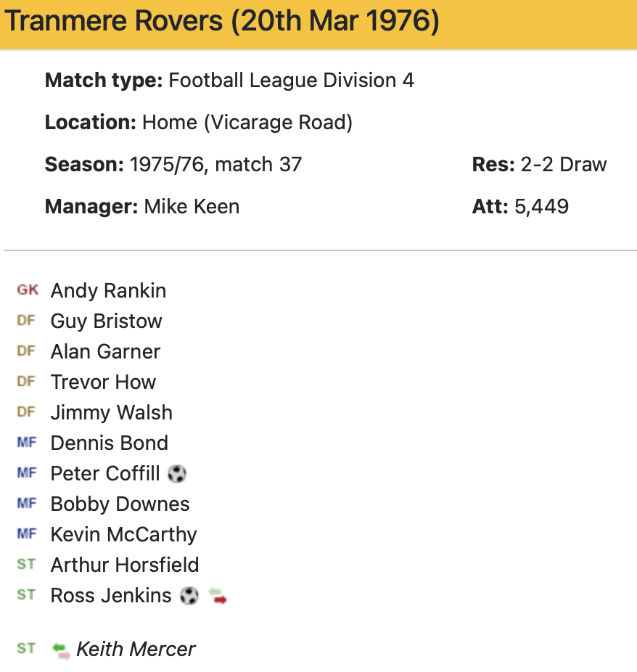This screenshot has height=672, width=637.
Task: Click the GK position badge for Andy Rankin
Action: coord(28,290)
